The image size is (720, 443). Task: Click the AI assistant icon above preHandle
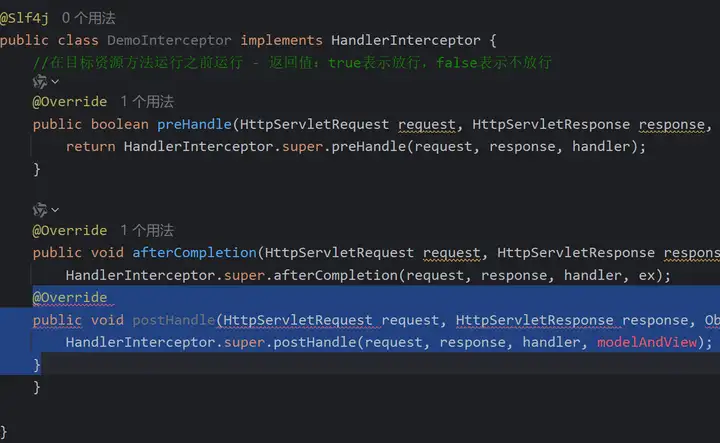pyautogui.click(x=39, y=81)
